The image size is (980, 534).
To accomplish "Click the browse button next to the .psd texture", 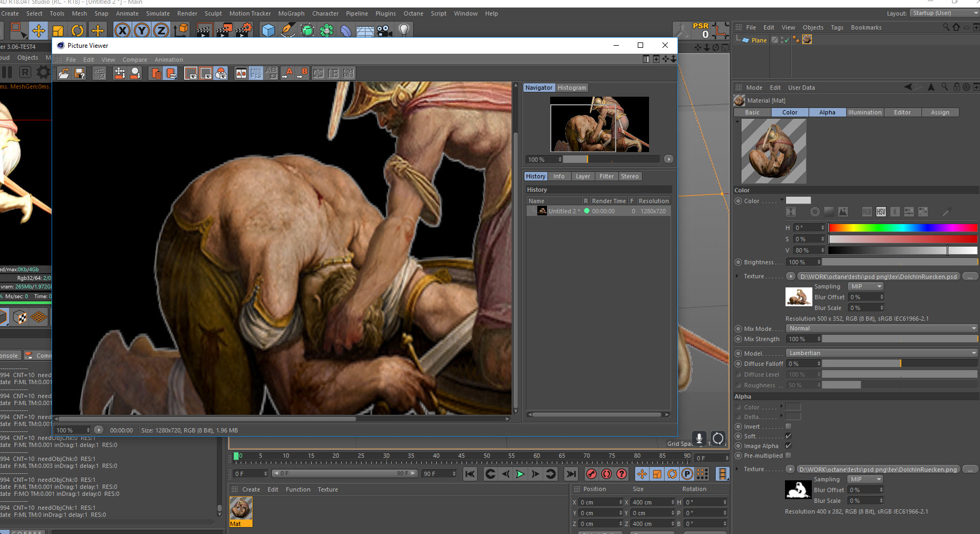I will click(x=970, y=276).
